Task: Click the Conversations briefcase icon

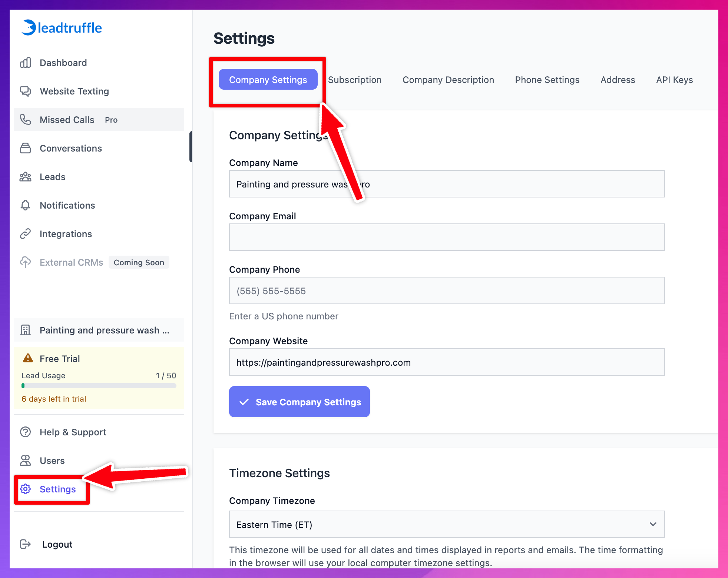Action: [25, 148]
